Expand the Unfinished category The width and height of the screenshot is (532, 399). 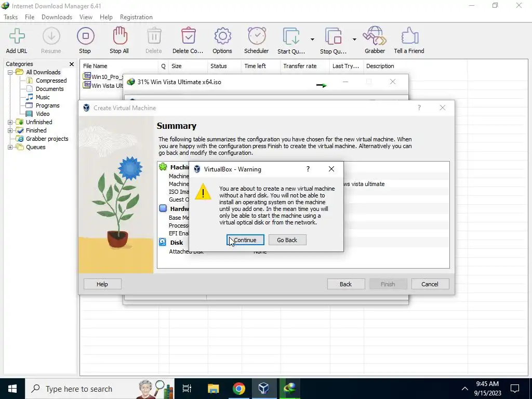[x=10, y=122]
